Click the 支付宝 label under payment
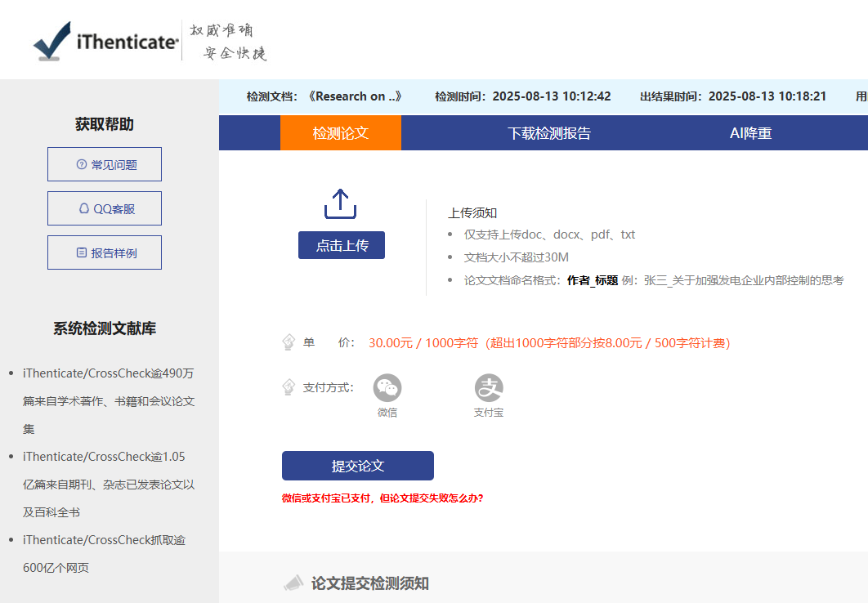Screen dimensions: 868x603 (x=488, y=412)
